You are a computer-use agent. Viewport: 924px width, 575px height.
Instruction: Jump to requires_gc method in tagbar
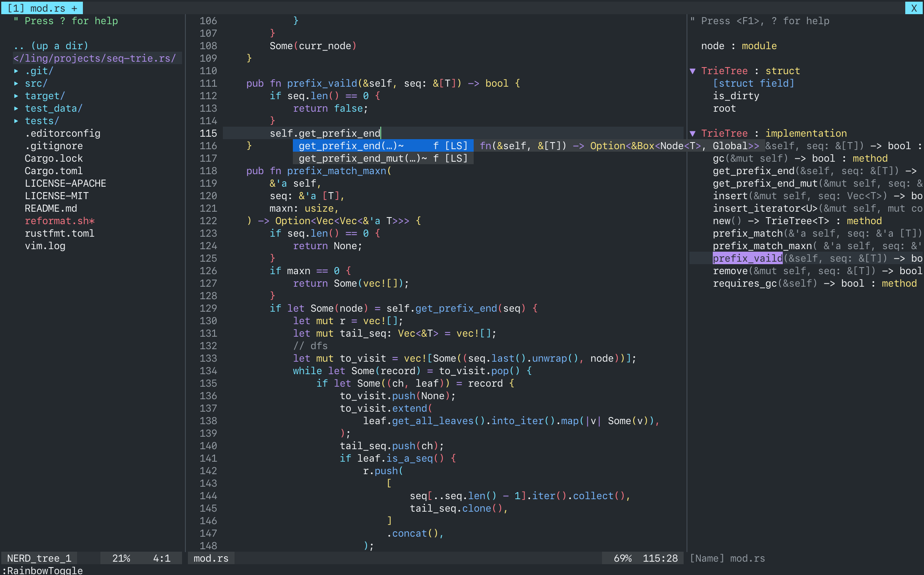pyautogui.click(x=744, y=283)
